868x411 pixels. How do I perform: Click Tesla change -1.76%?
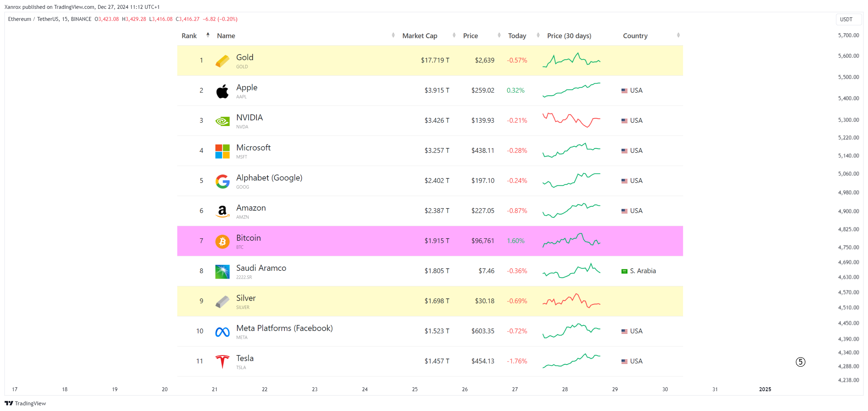point(517,361)
